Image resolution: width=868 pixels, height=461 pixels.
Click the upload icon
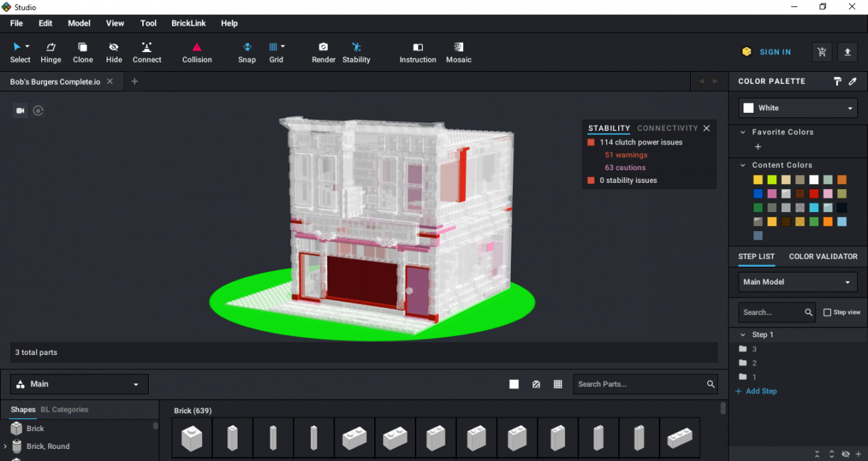847,52
